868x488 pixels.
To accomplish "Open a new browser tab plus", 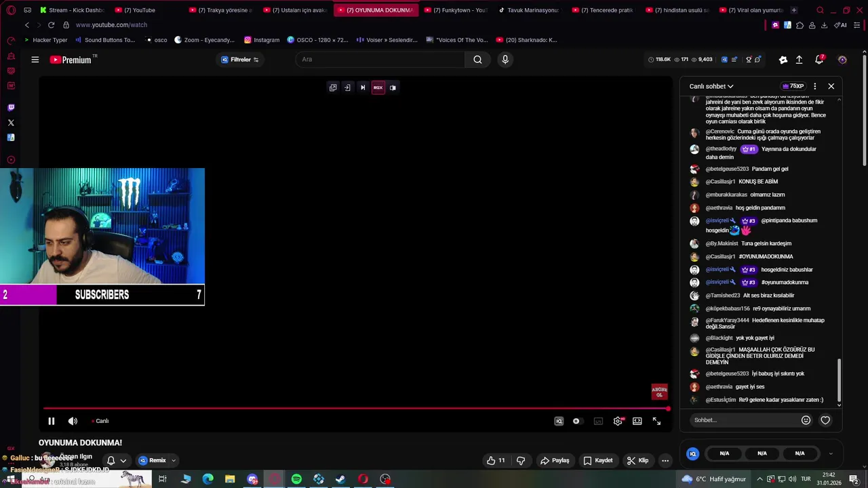I will 794,10.
